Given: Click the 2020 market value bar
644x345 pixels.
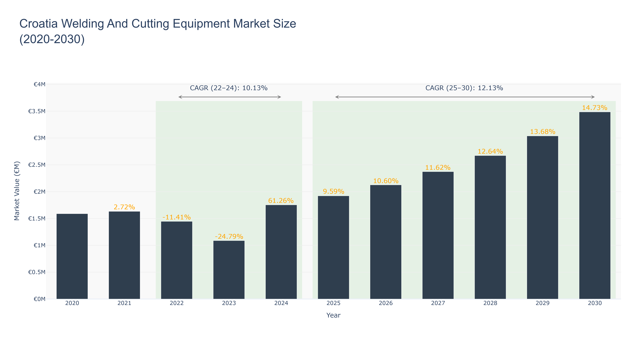Looking at the screenshot, I should [x=72, y=256].
